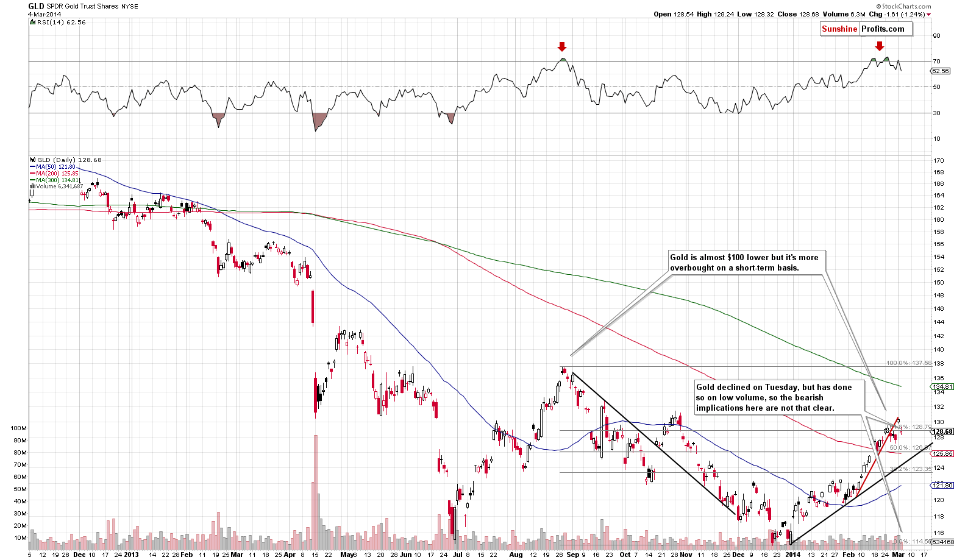Image resolution: width=954 pixels, height=560 pixels.
Task: Click the 'SPDR Gold Trust Shares' title text
Action: (83, 6)
